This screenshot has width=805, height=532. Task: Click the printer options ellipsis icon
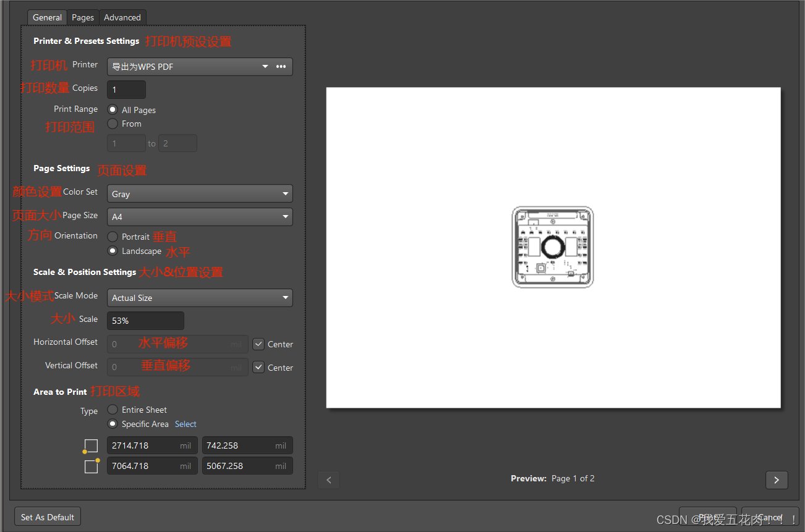[281, 67]
